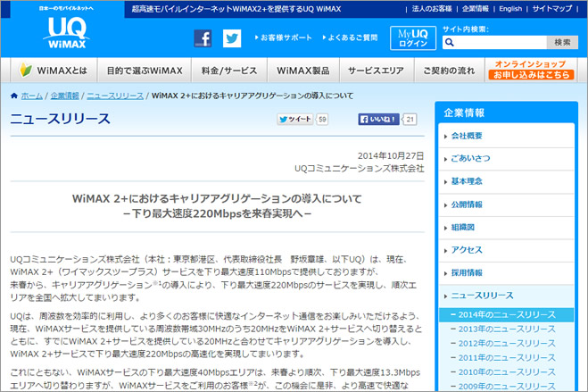The image size is (588, 392).
Task: Open the UQ WiMAX Twitter icon
Action: 232,38
